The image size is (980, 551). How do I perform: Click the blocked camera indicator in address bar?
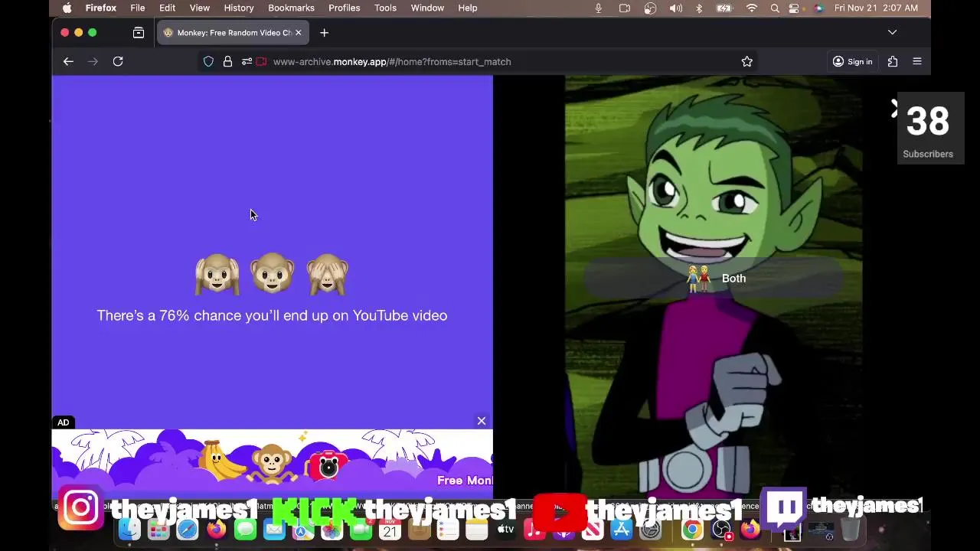260,61
